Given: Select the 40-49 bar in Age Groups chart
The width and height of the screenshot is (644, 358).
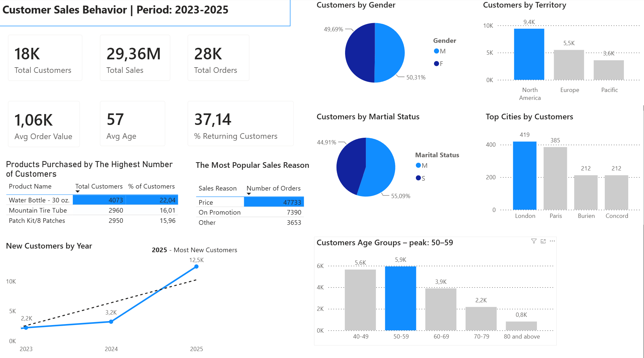Looking at the screenshot, I should [x=360, y=300].
